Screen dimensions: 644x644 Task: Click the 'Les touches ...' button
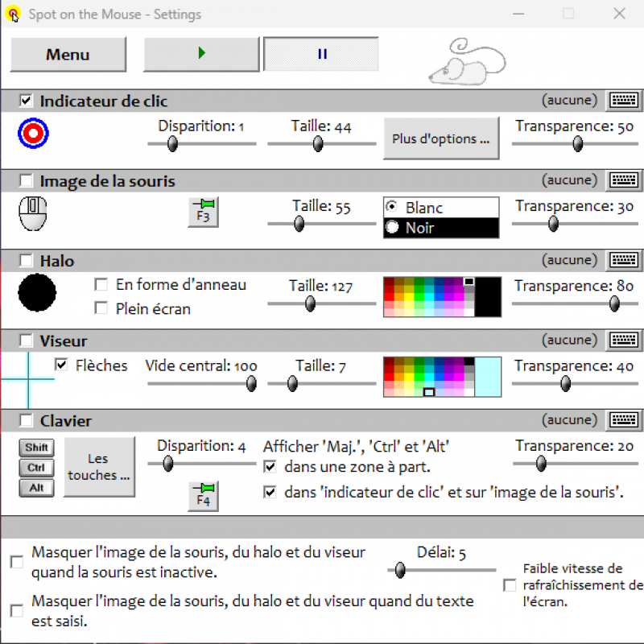pyautogui.click(x=98, y=467)
